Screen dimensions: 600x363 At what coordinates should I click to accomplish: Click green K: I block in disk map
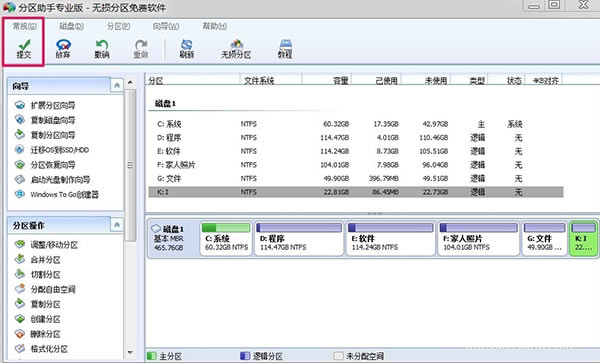point(584,238)
